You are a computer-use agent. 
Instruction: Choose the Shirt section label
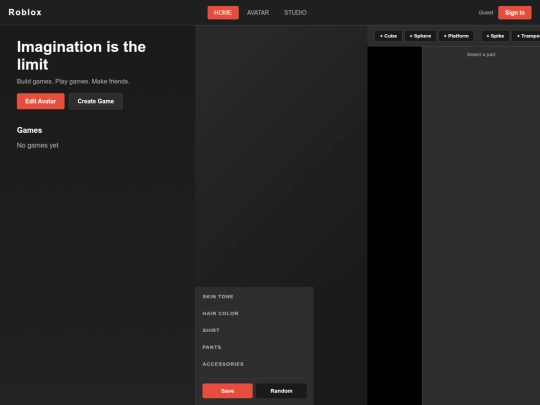[x=211, y=330]
